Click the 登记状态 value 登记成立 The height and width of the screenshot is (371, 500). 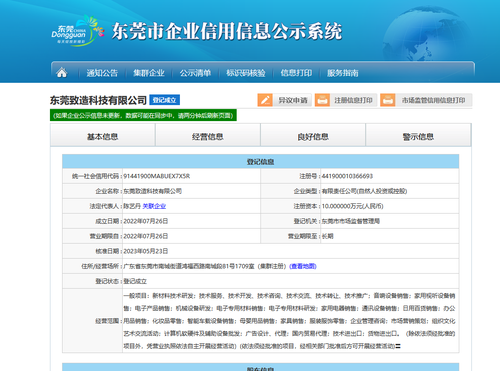pyautogui.click(x=135, y=281)
